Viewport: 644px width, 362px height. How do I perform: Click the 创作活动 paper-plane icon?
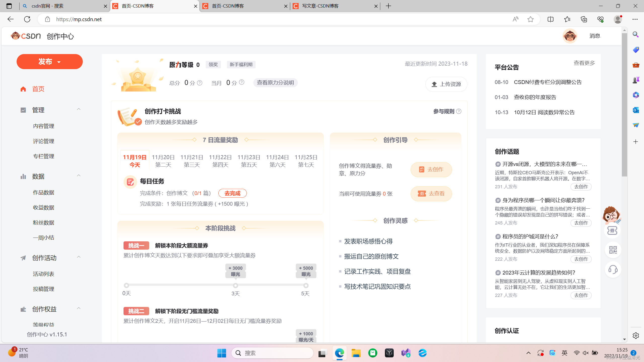23,258
